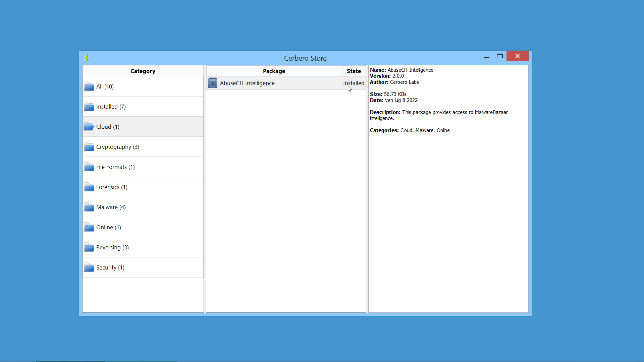
Task: Click the Installed category folder icon
Action: click(x=89, y=107)
